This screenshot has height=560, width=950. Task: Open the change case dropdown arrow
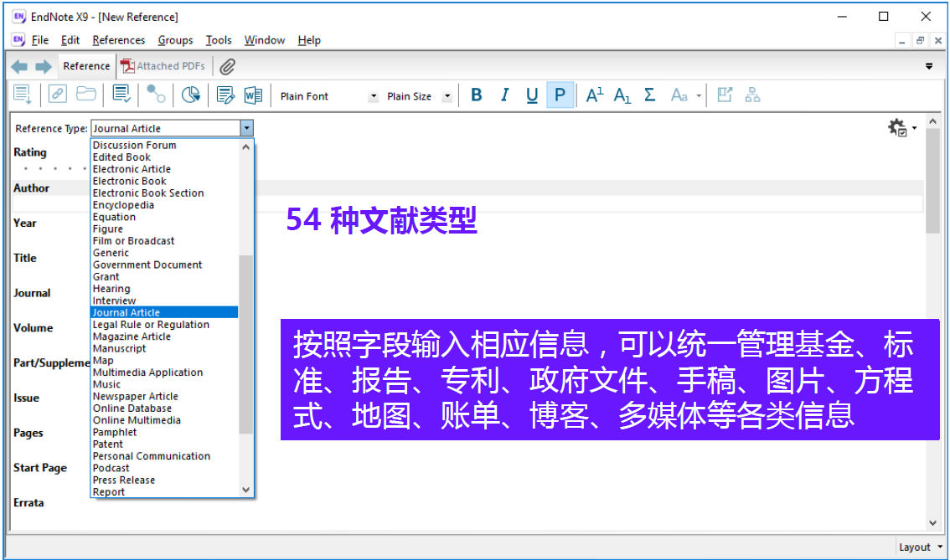(699, 95)
